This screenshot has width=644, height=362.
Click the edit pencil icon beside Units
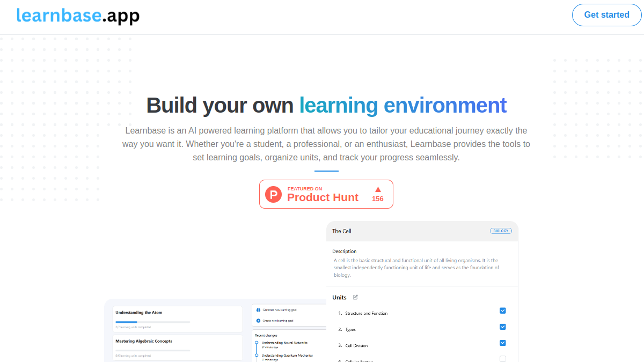click(355, 297)
